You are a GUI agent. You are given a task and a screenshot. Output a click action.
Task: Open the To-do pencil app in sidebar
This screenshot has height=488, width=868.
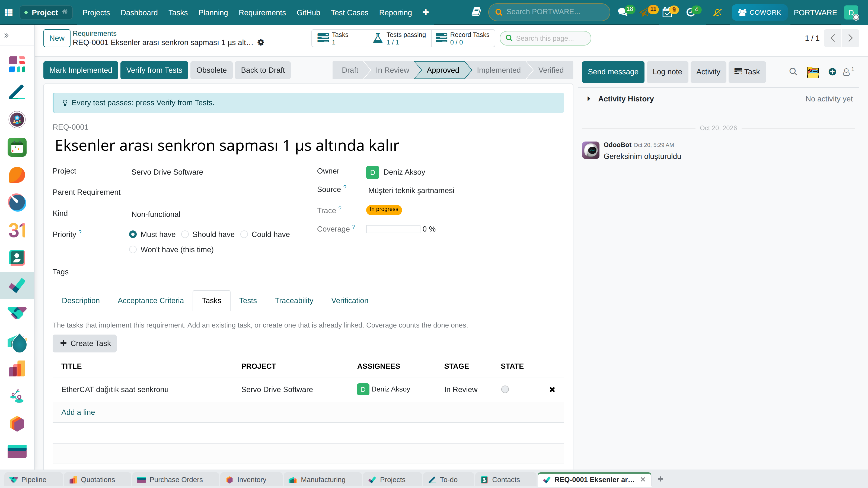click(17, 92)
